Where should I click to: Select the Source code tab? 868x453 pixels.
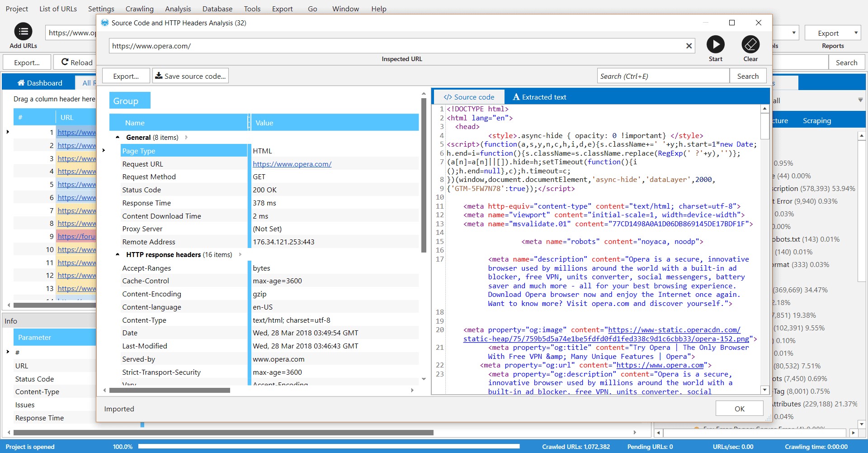(x=469, y=97)
